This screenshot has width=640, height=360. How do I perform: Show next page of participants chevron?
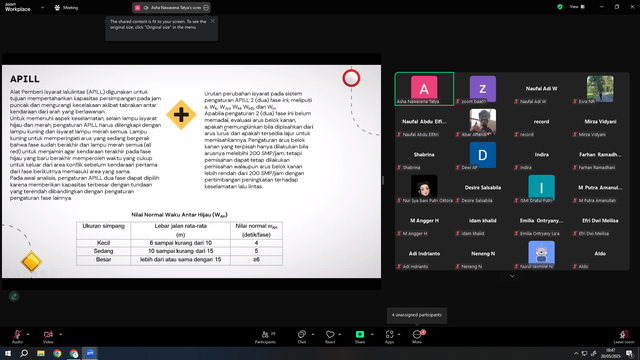click(512, 276)
